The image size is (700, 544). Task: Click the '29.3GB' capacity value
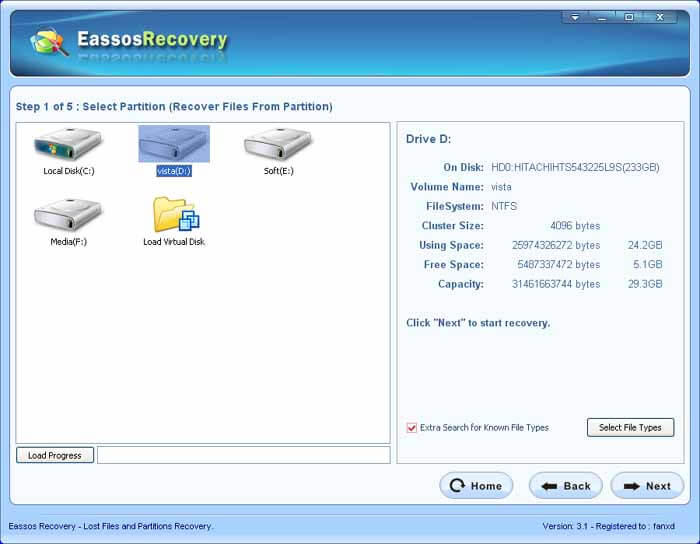coord(645,284)
